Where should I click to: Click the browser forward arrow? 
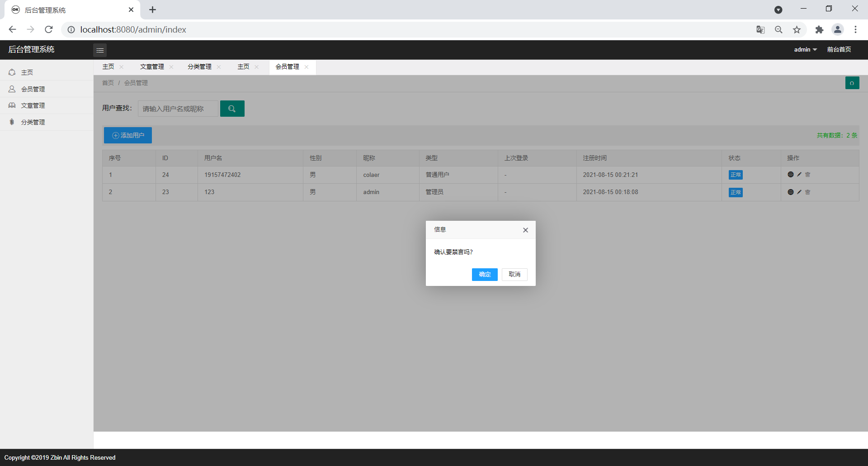(x=30, y=29)
